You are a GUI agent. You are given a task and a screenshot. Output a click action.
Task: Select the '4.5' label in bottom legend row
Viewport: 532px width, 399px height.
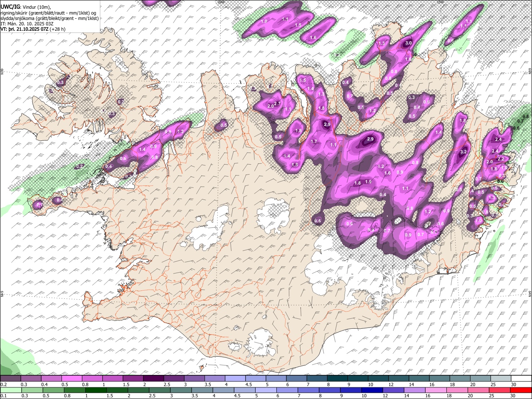pyautogui.click(x=237, y=396)
